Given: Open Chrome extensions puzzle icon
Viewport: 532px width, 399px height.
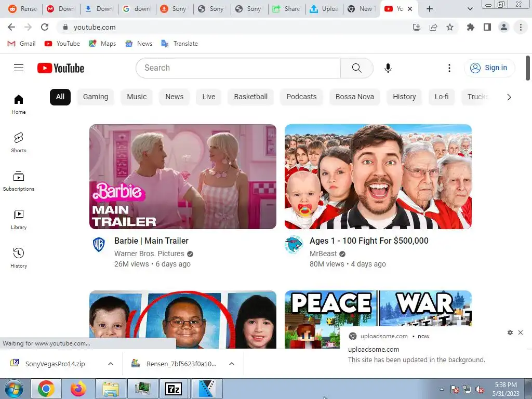Looking at the screenshot, I should (471, 27).
